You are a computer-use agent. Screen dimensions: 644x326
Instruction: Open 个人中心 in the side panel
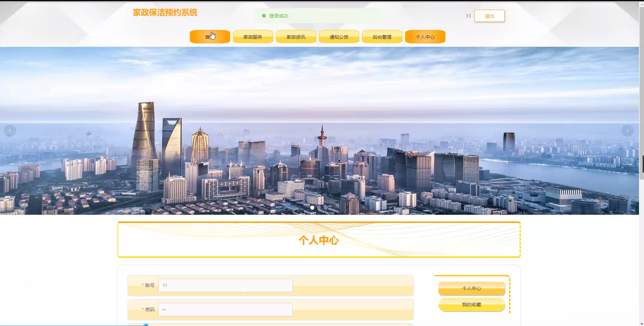pyautogui.click(x=472, y=288)
